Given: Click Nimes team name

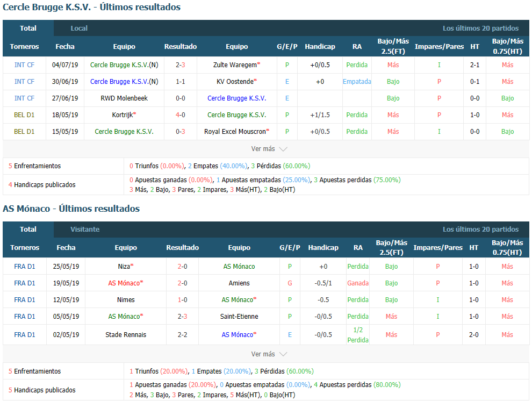Looking at the screenshot, I should click(126, 299).
